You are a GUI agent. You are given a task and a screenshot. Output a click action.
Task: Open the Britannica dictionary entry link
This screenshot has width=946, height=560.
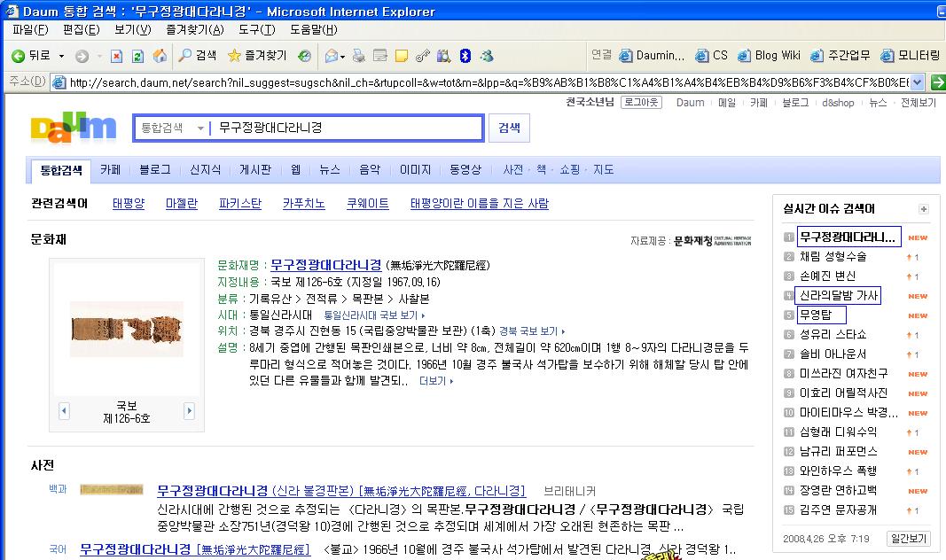point(340,491)
